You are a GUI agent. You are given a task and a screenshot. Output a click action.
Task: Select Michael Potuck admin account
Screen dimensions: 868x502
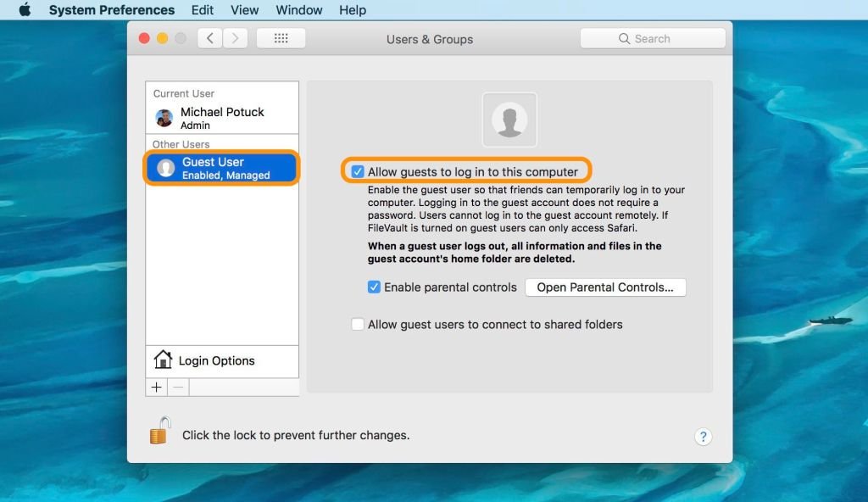tap(222, 117)
